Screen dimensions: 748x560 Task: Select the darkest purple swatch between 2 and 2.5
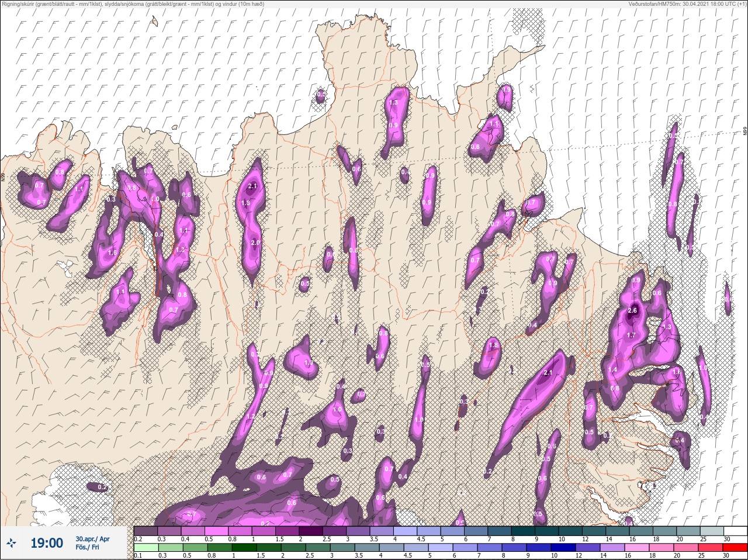click(x=311, y=531)
